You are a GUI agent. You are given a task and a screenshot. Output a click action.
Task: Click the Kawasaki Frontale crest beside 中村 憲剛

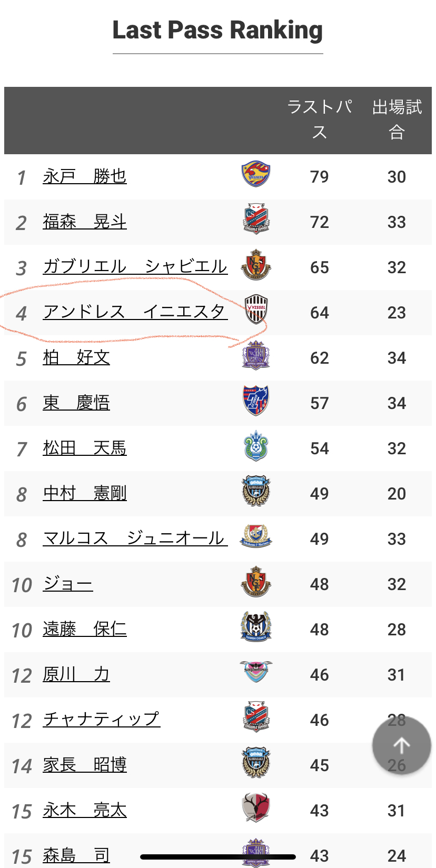tap(256, 491)
